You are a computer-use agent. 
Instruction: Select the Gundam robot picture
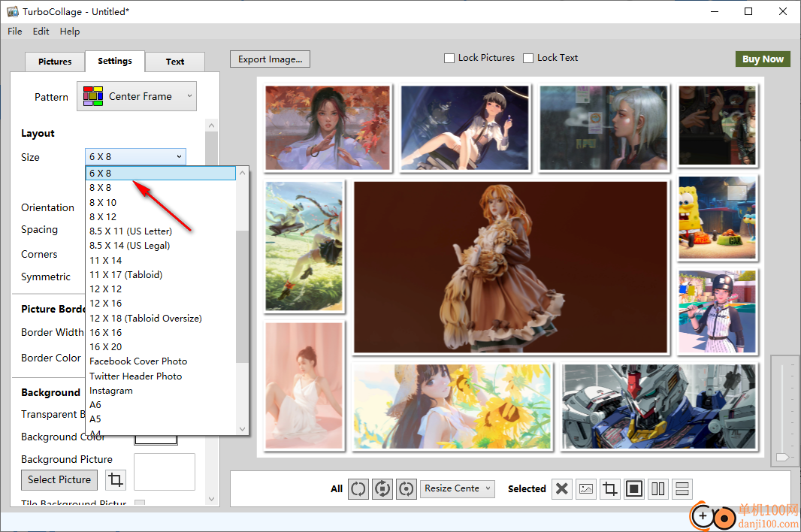point(659,407)
